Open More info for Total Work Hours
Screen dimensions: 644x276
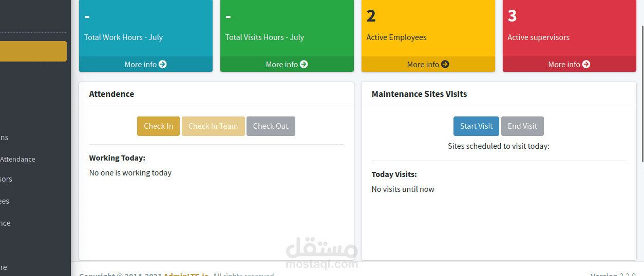pos(146,64)
